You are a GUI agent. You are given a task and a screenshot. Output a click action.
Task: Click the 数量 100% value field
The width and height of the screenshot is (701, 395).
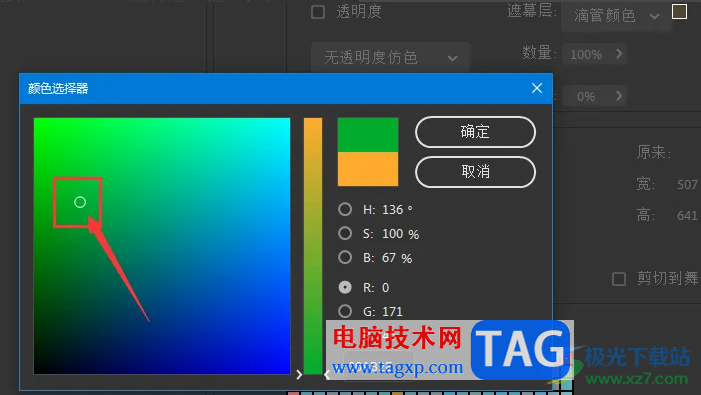click(586, 55)
